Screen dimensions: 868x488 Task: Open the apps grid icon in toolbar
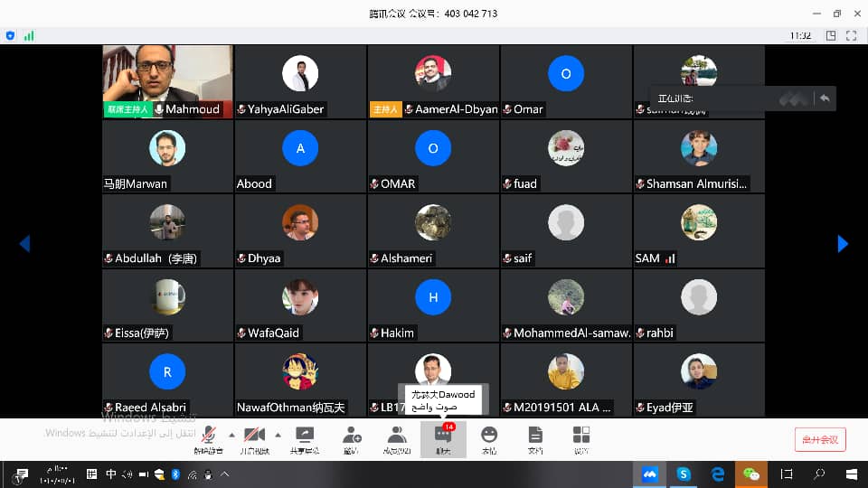point(581,438)
